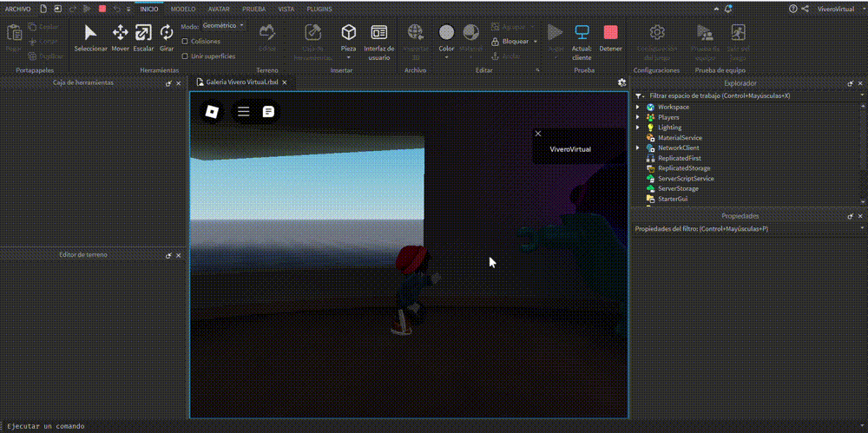Open the Roblox logo menu in viewport

pyautogui.click(x=212, y=111)
